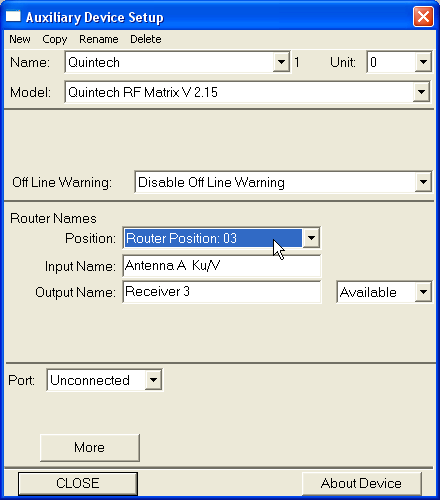Expand the Unit dropdown arrow

pos(423,62)
